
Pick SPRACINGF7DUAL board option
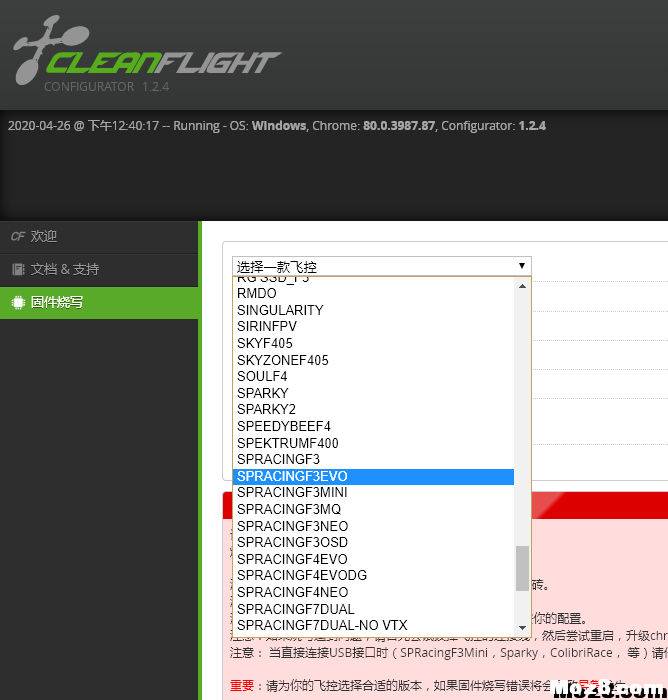click(373, 609)
